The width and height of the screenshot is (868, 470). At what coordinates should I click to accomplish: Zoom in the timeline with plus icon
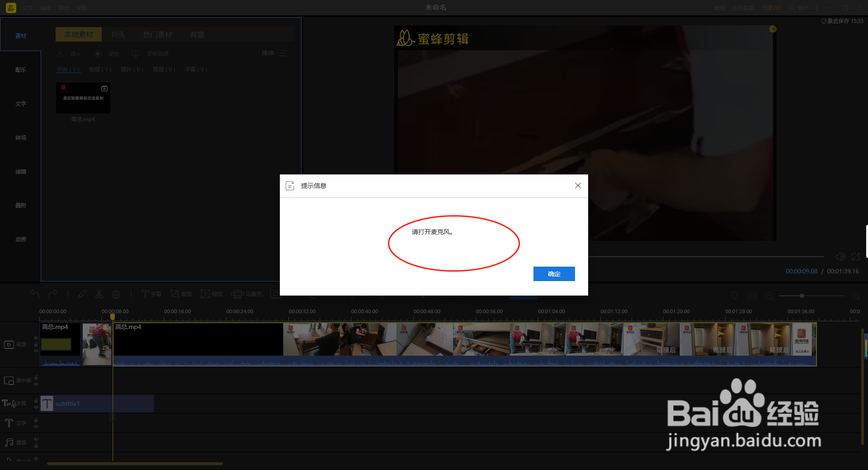tap(855, 296)
